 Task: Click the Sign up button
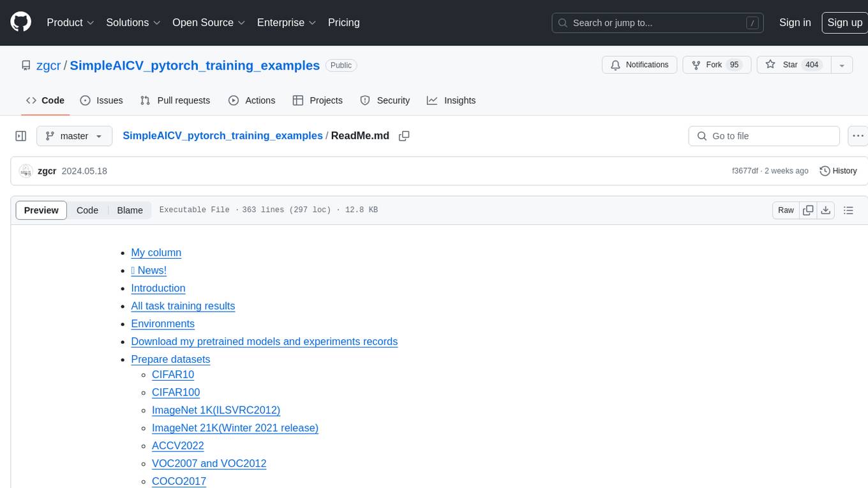coord(844,22)
